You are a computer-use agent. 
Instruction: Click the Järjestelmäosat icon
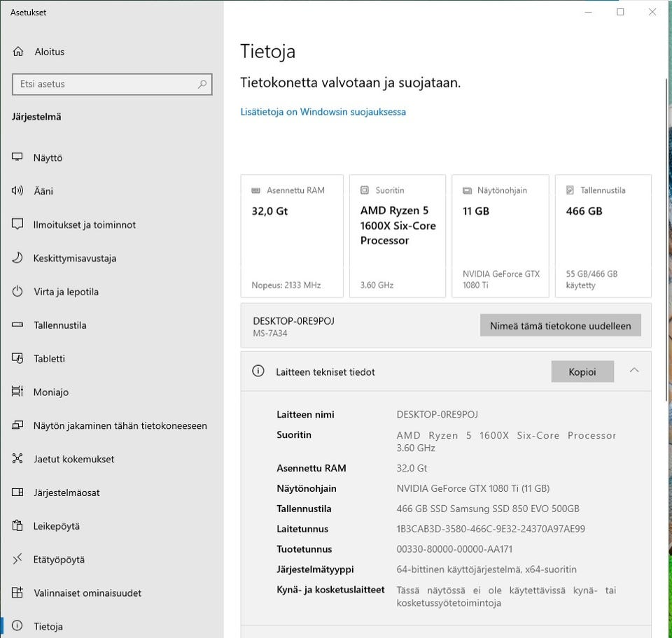[x=17, y=492]
